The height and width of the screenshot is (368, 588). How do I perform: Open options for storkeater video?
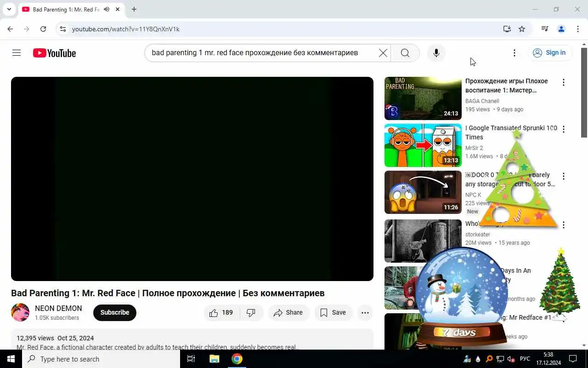coord(564,225)
